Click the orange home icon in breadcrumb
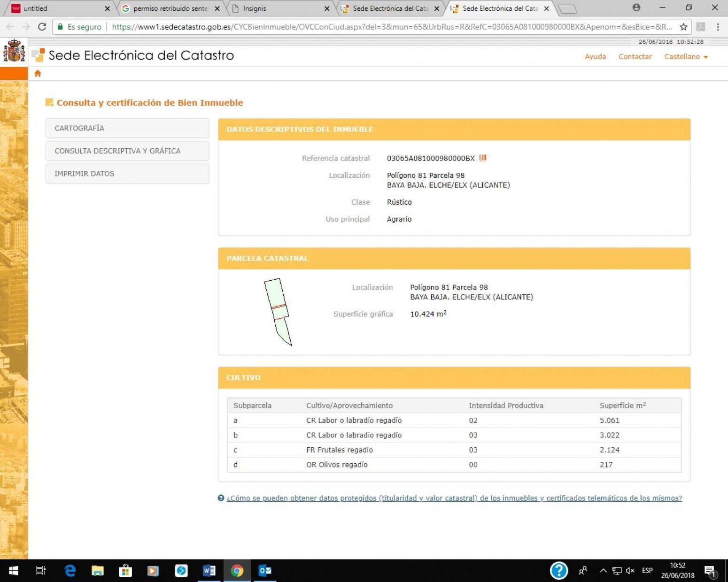 [x=38, y=74]
